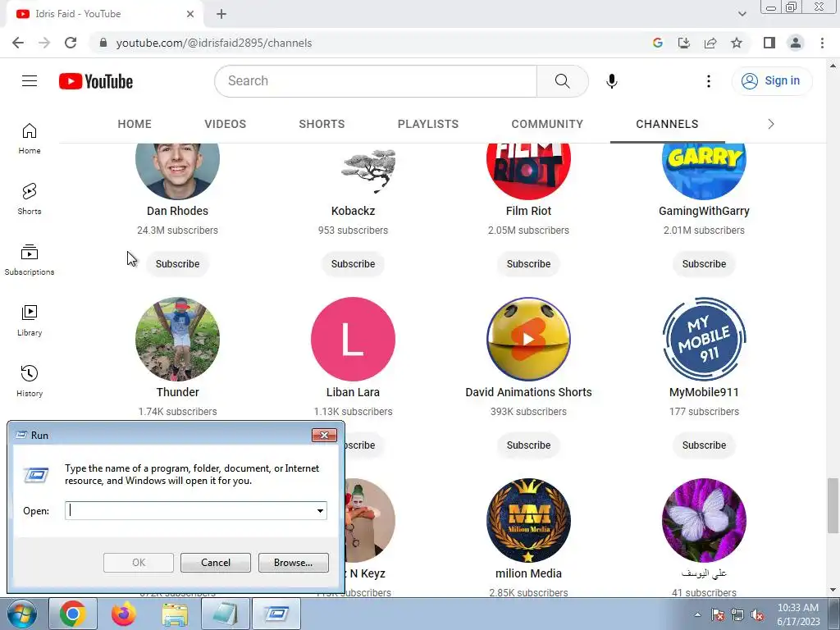Go to Home in the sidebar

(x=30, y=138)
